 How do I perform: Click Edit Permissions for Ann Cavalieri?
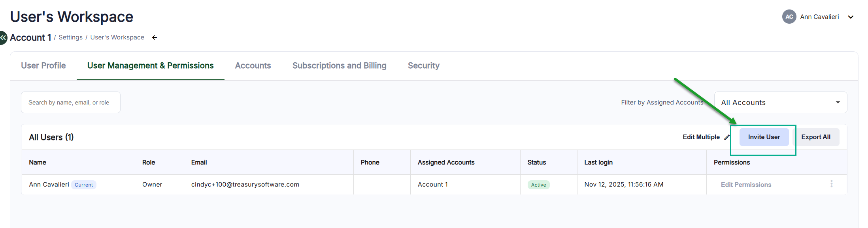tap(746, 185)
